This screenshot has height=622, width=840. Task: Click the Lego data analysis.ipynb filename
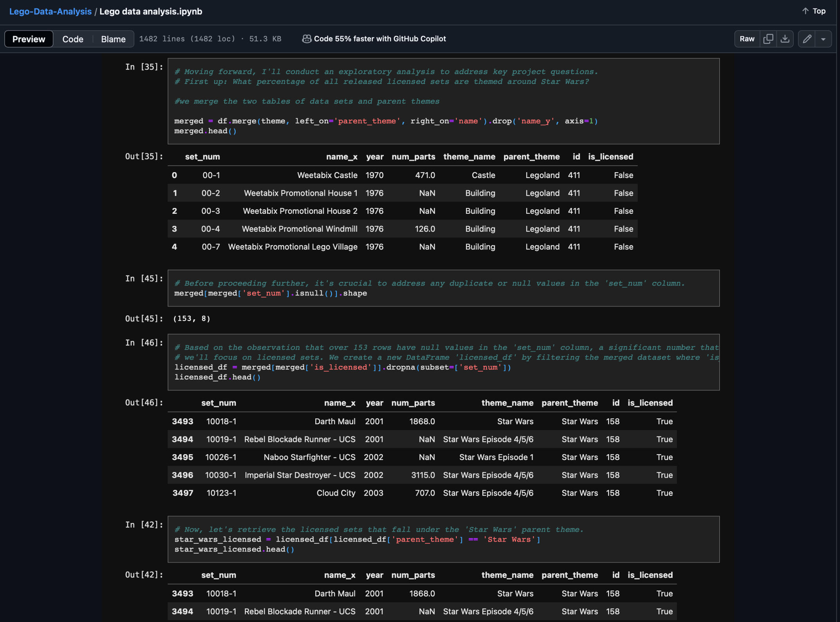pyautogui.click(x=151, y=11)
